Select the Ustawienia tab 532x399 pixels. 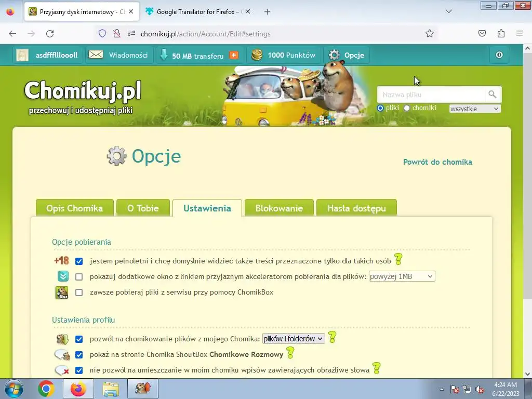pyautogui.click(x=207, y=208)
